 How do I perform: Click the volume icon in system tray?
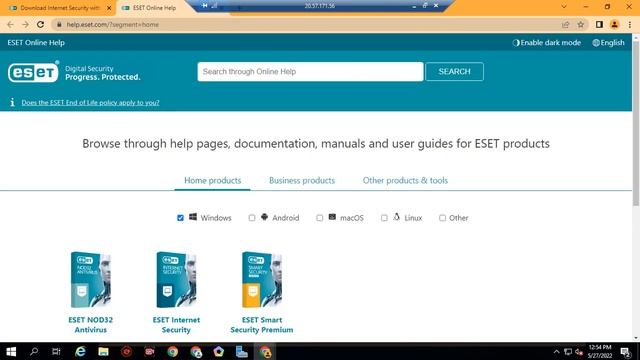tap(579, 351)
